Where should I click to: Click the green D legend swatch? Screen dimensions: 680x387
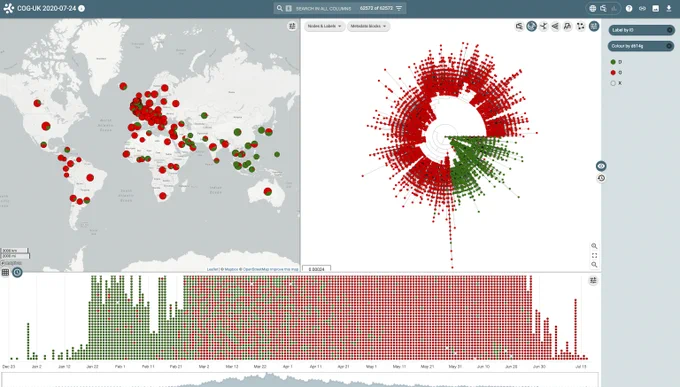tap(613, 62)
